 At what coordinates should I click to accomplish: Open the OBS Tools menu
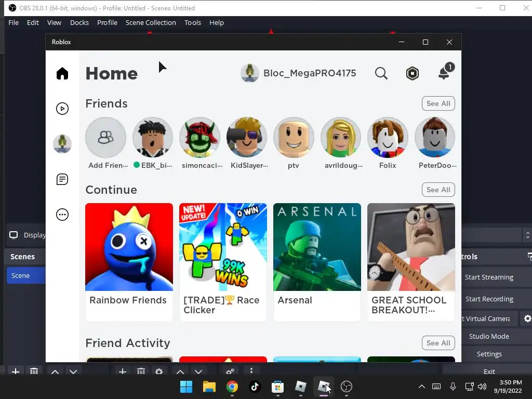pyautogui.click(x=193, y=22)
